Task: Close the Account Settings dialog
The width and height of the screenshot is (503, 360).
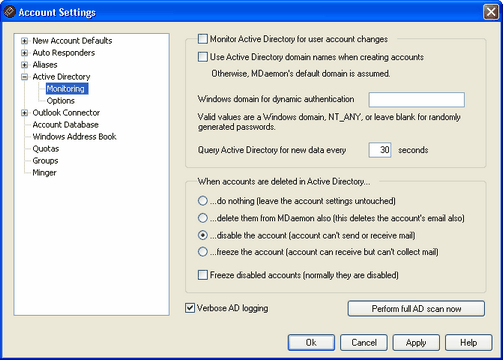Action: (491, 12)
